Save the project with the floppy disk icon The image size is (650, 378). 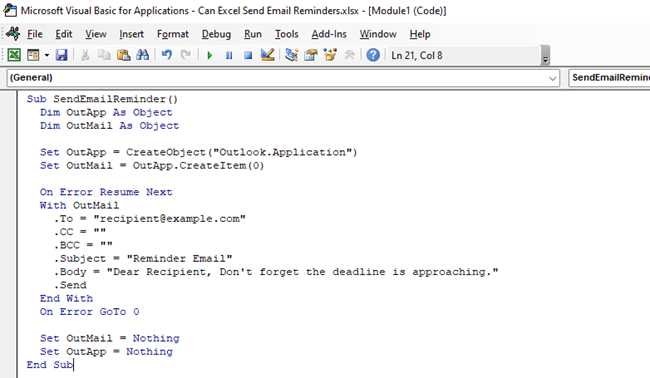(x=62, y=55)
